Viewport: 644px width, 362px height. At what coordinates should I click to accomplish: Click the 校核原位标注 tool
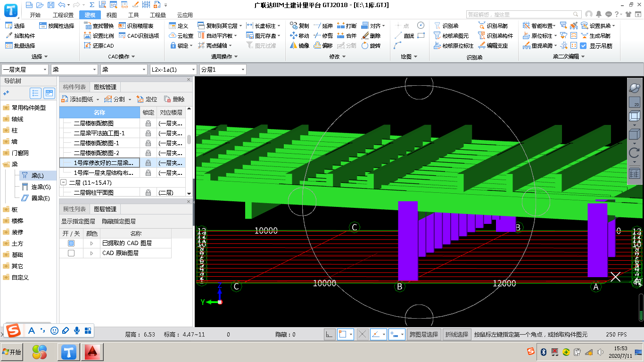(454, 46)
